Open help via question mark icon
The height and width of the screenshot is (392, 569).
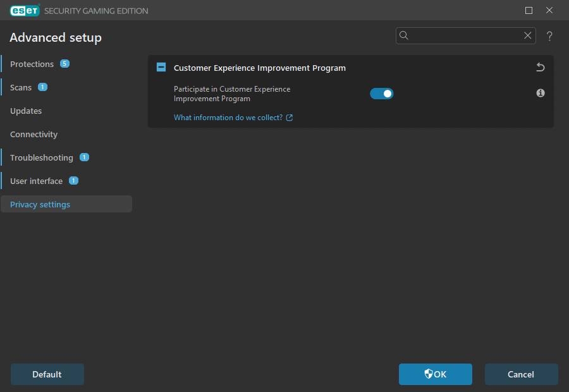point(549,36)
